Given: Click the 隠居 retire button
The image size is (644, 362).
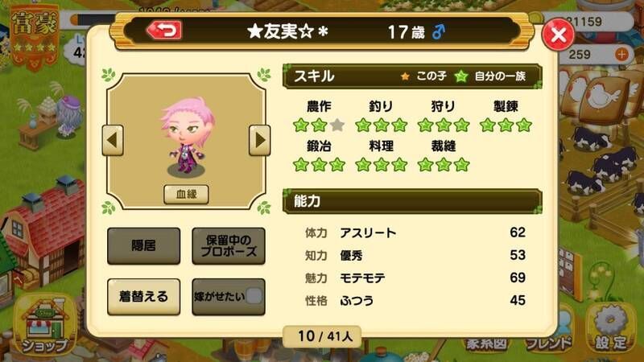Looking at the screenshot, I should pyautogui.click(x=144, y=246).
